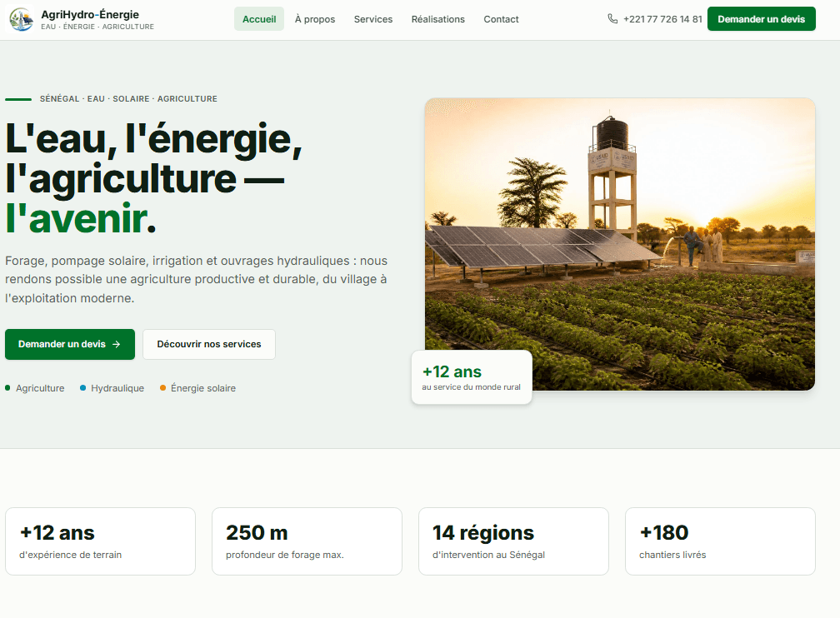Open the Services menu item
Image resolution: width=840 pixels, height=618 pixels.
point(373,19)
